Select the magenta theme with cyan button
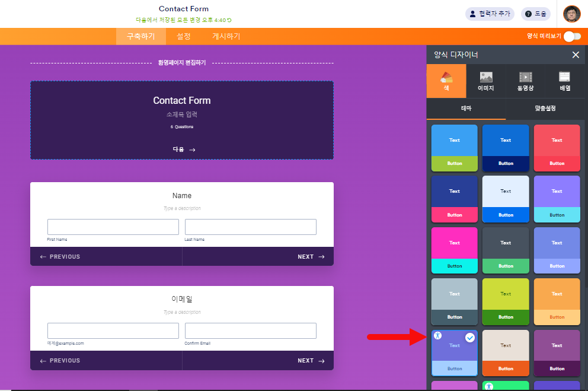 click(454, 250)
